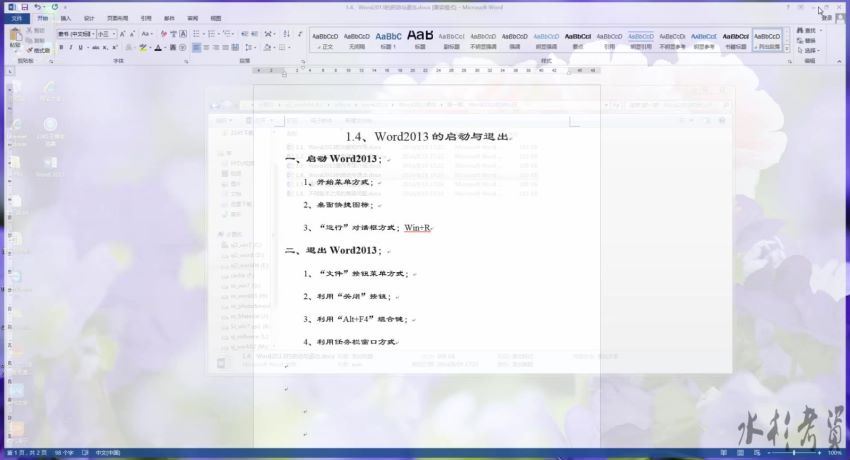This screenshot has width=850, height=460.
Task: Decrease font size with Shrink Font icon
Action: point(132,34)
